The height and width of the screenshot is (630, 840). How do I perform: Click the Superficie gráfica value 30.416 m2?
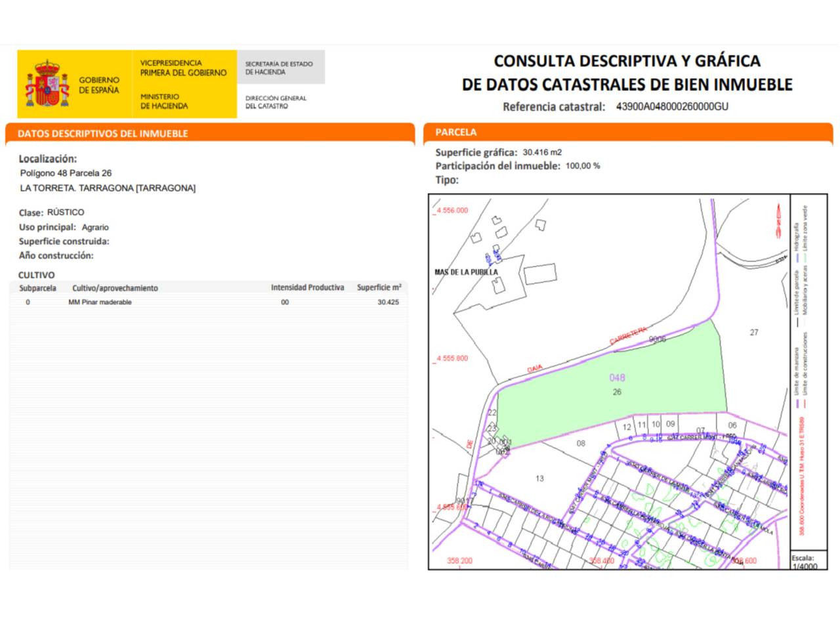pos(542,152)
